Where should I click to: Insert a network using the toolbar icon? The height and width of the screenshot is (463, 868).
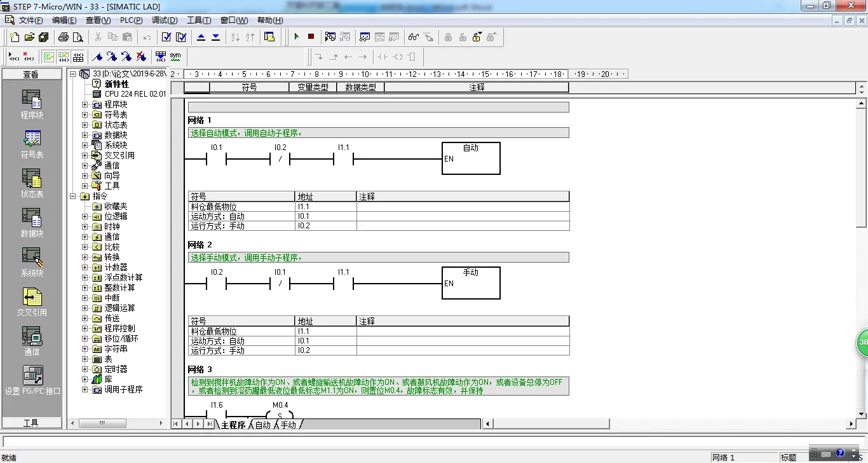point(13,57)
